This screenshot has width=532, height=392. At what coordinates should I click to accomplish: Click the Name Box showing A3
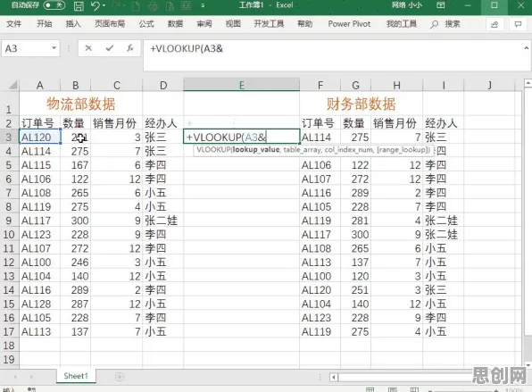click(26, 48)
